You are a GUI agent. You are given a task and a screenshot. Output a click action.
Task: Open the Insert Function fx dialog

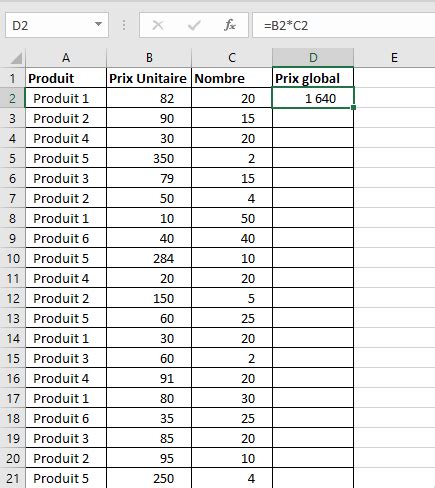[x=230, y=25]
